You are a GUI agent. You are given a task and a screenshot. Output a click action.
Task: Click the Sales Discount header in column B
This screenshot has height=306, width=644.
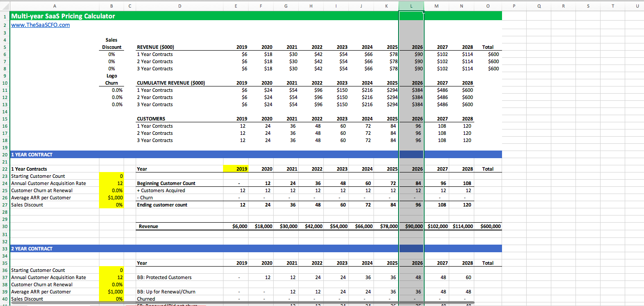[112, 43]
